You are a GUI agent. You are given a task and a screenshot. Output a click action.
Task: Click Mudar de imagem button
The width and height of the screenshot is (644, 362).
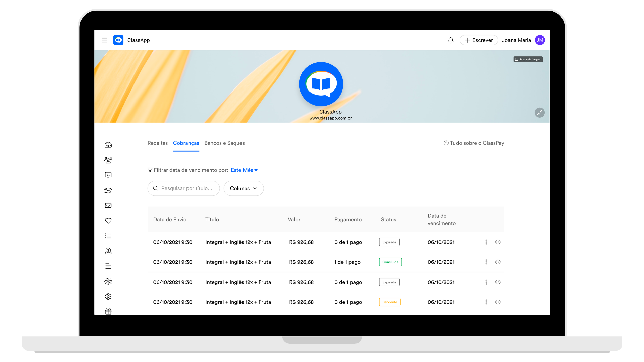coord(528,59)
